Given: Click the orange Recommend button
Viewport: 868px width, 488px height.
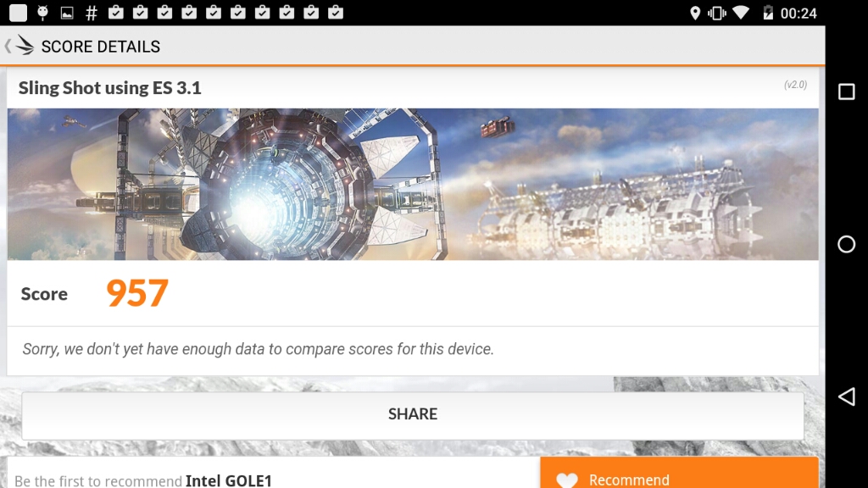Looking at the screenshot, I should 679,473.
